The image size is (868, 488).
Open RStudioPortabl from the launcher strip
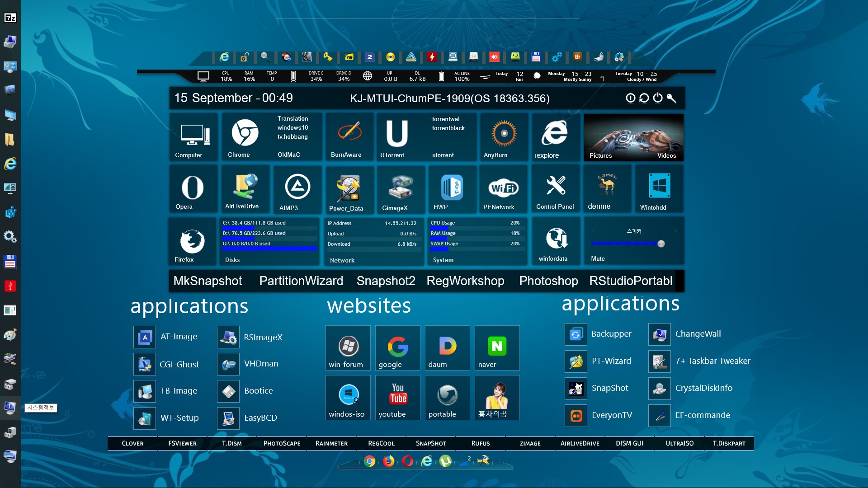click(631, 281)
